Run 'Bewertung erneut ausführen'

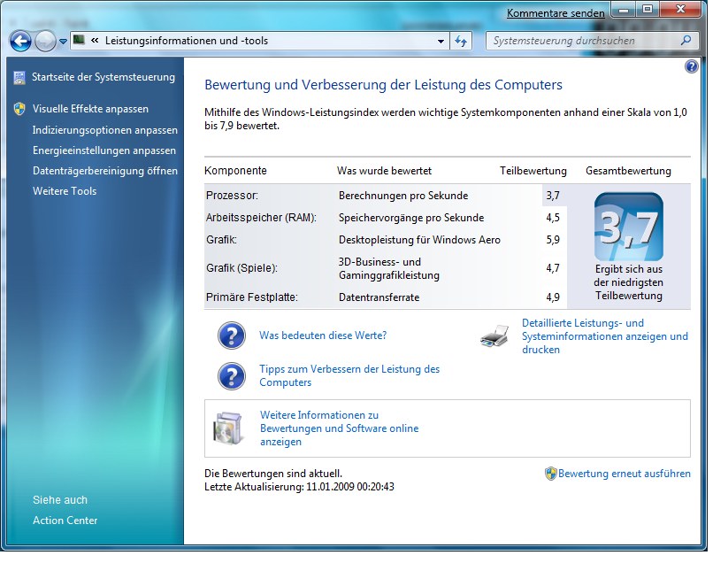coord(624,474)
